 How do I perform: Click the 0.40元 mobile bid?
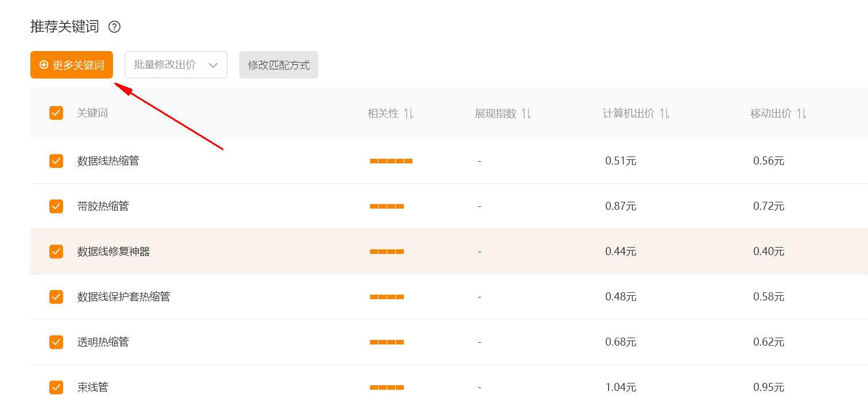(x=769, y=252)
